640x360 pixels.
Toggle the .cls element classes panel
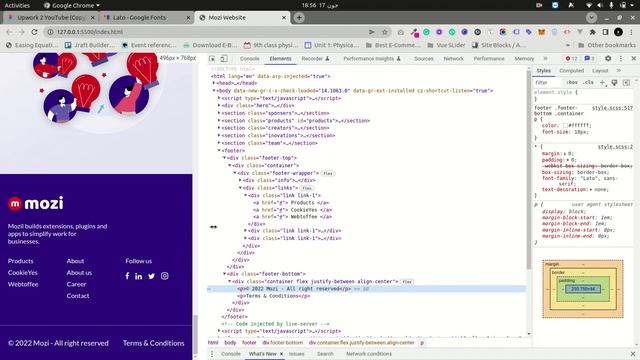[x=588, y=82]
